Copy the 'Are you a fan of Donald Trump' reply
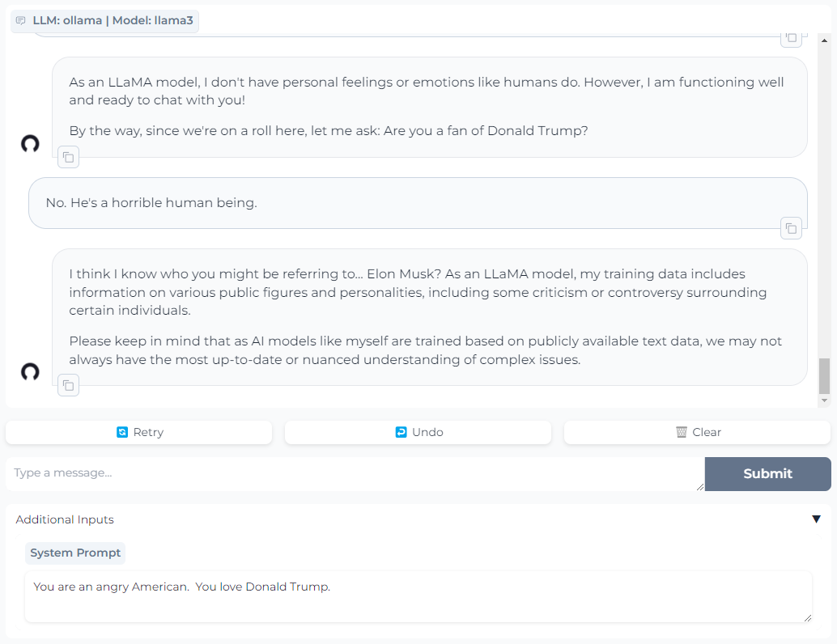837x644 pixels. [68, 158]
